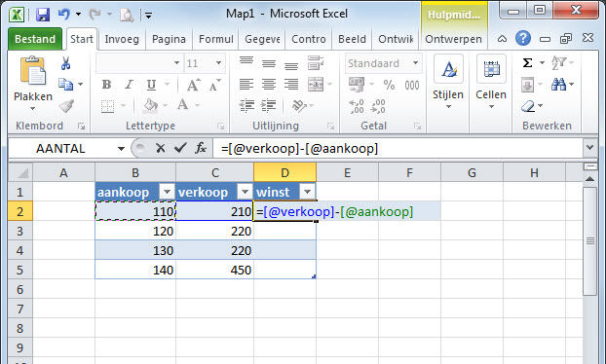Viewport: 606px width, 364px height.
Task: Toggle Underline formatting
Action: coord(152,85)
